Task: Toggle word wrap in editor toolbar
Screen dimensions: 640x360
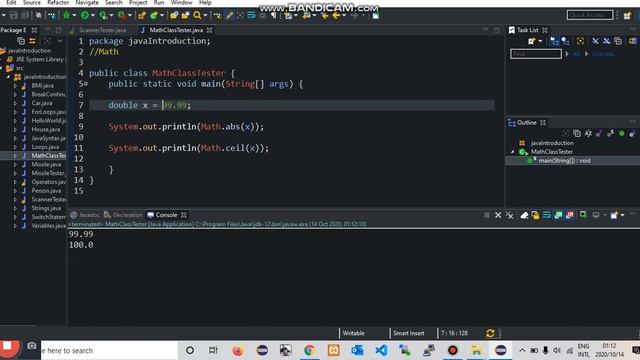Action: [x=251, y=16]
